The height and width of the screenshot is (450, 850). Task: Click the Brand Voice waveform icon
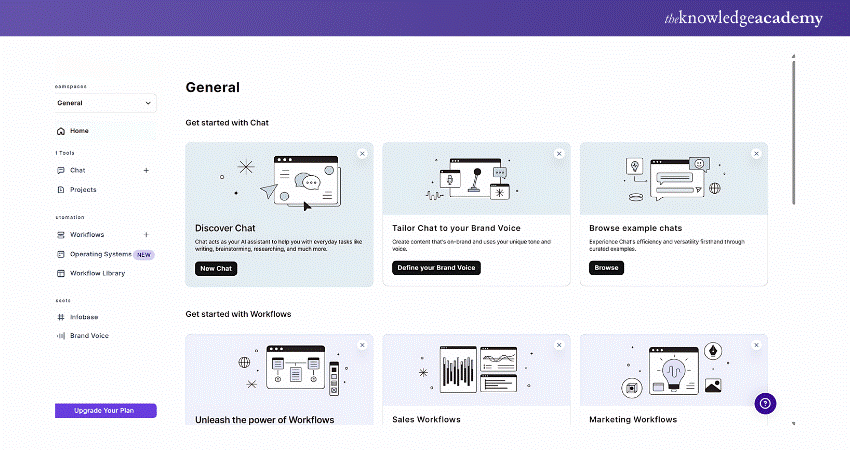pos(61,336)
